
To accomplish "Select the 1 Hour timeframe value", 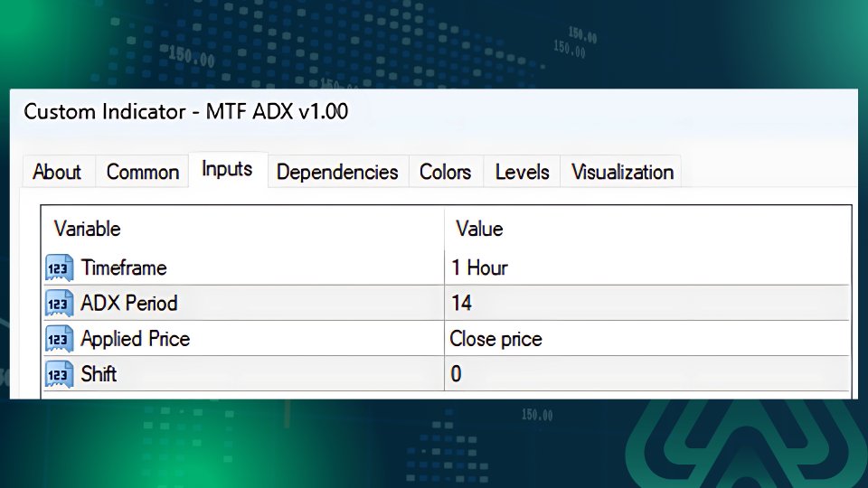I will coord(480,268).
